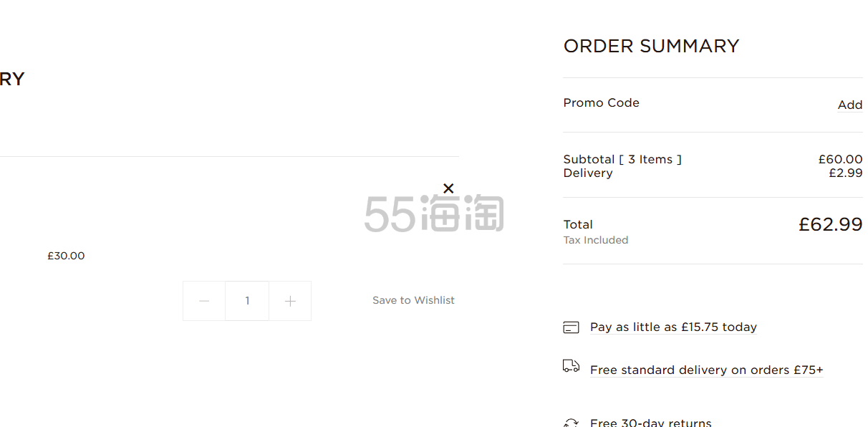868x427 pixels.
Task: Increase quantity with the plus button
Action: (x=290, y=301)
